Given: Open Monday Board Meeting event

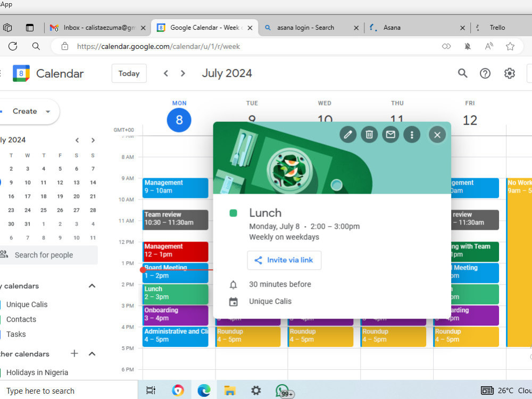Looking at the screenshot, I should (x=176, y=273).
